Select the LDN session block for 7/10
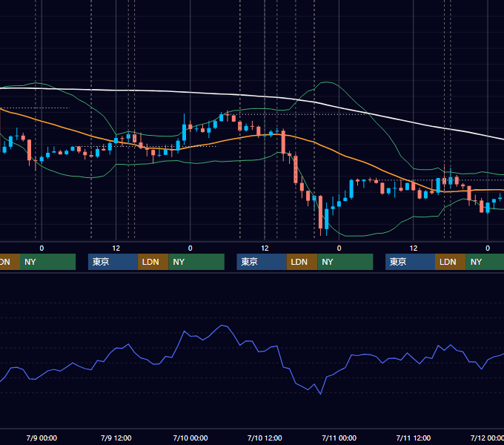The height and width of the screenshot is (445, 504). [x=302, y=262]
